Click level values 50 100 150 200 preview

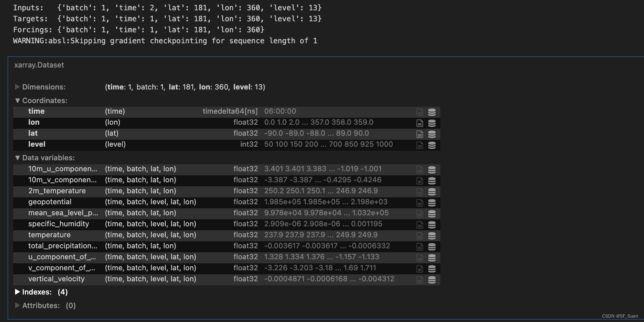329,144
